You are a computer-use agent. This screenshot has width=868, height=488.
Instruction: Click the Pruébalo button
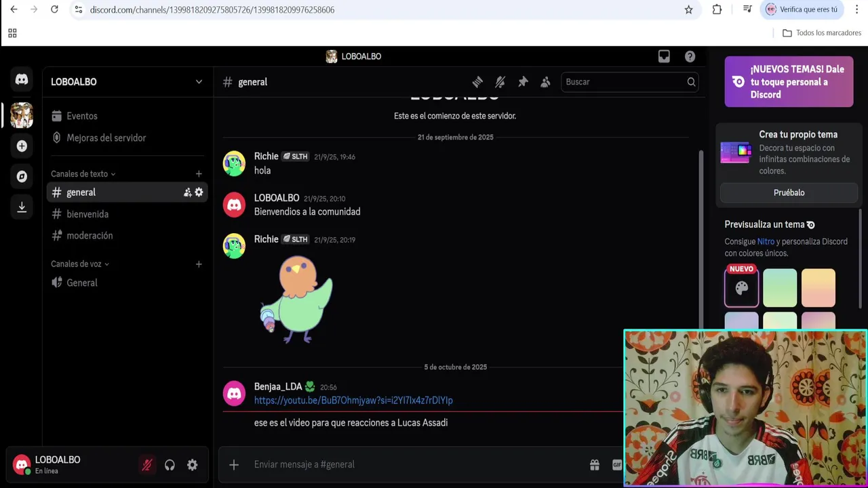point(789,192)
